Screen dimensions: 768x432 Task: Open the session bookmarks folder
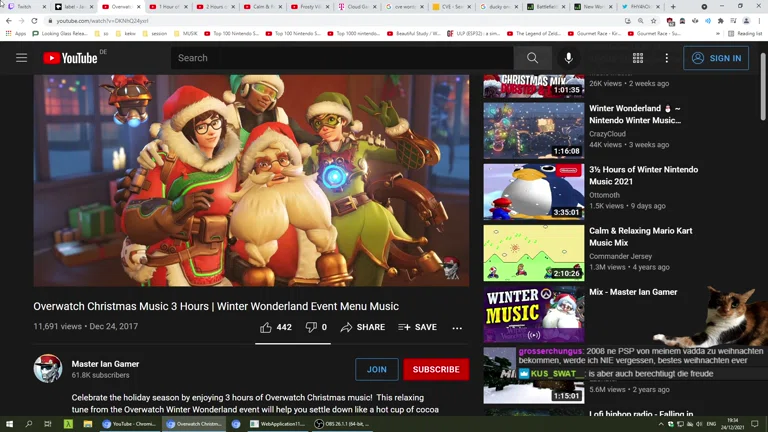click(155, 33)
